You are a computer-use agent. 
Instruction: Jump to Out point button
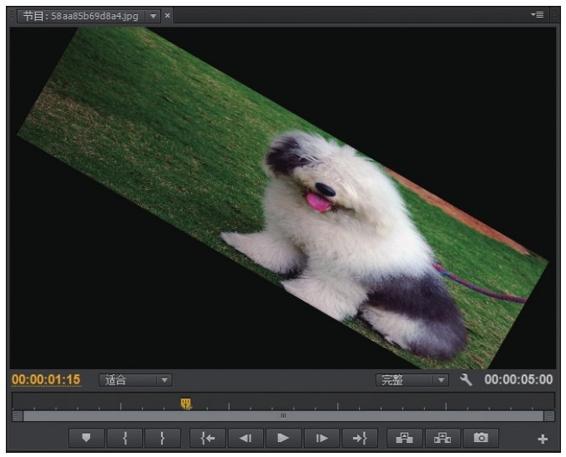(x=360, y=438)
